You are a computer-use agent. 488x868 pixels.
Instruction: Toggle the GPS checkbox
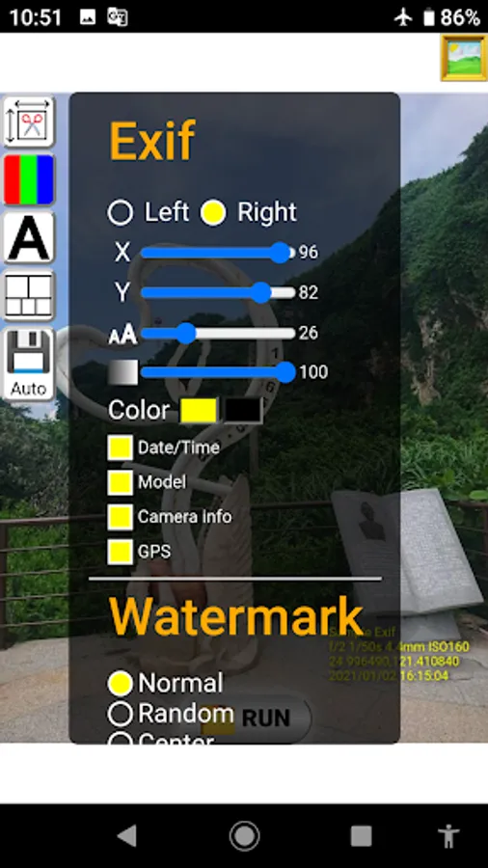[120, 552]
